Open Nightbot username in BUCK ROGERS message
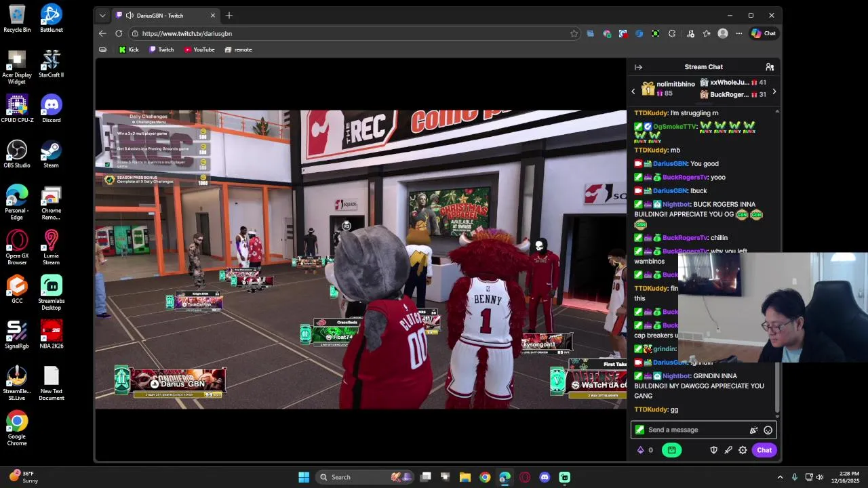Image resolution: width=868 pixels, height=488 pixels. click(x=675, y=204)
